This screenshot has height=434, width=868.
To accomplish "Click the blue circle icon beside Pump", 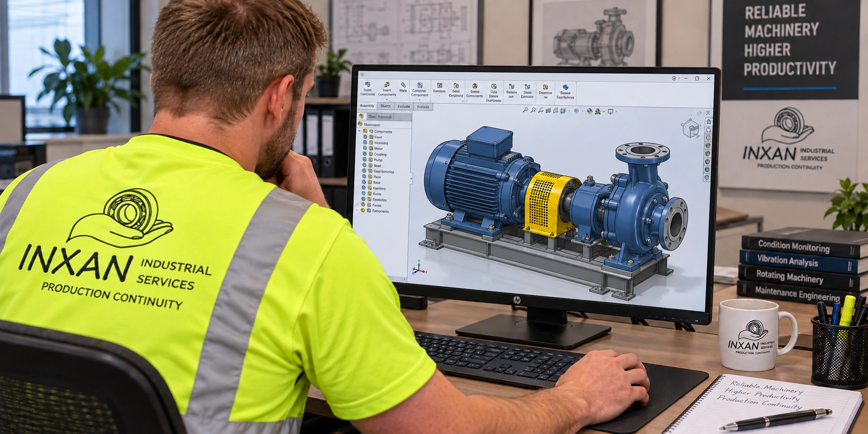I will pyautogui.click(x=365, y=160).
